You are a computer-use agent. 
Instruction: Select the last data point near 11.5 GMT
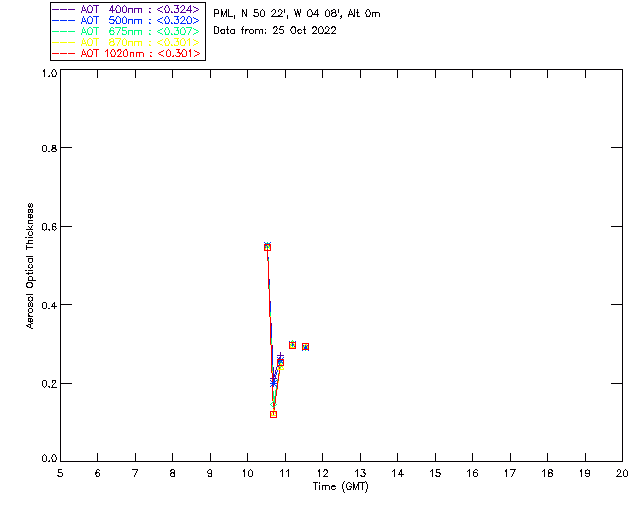click(x=305, y=347)
